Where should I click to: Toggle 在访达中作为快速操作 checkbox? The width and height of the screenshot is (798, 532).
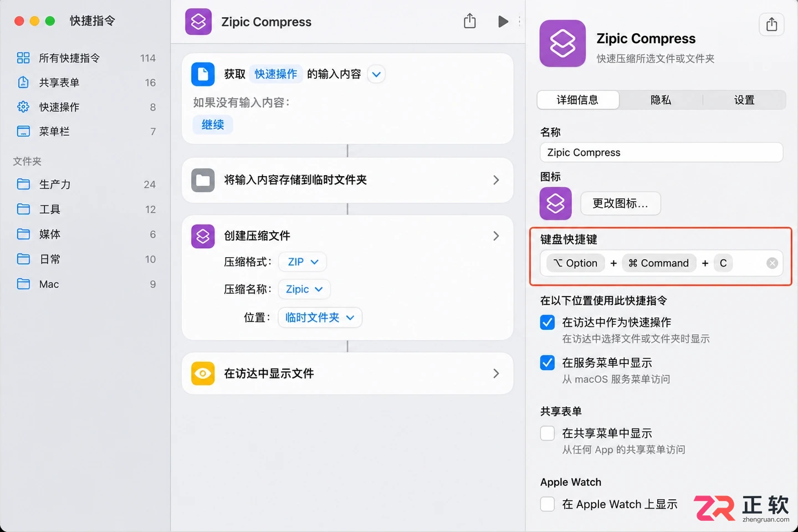[548, 322]
